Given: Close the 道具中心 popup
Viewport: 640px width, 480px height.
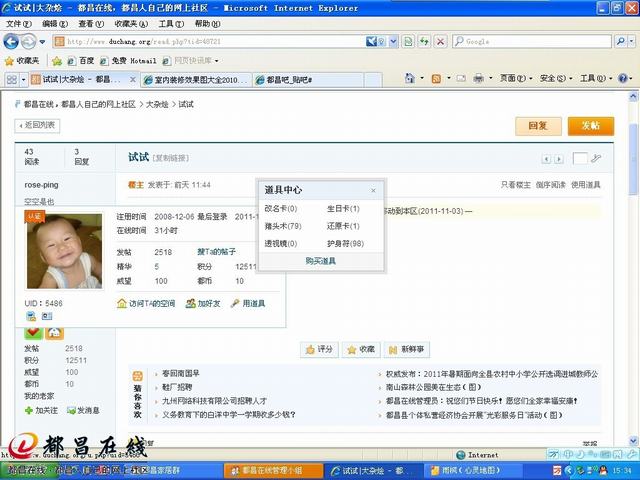Looking at the screenshot, I should point(373,191).
